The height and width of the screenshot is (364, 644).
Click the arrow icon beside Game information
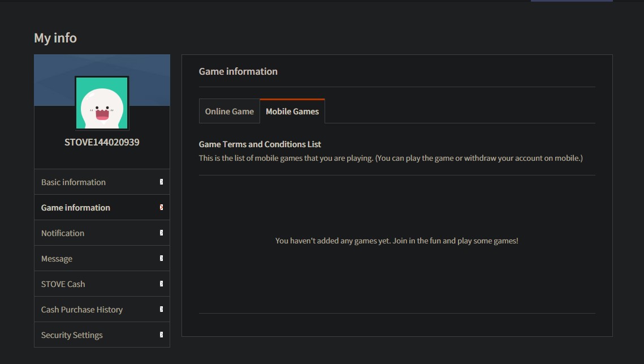(160, 207)
